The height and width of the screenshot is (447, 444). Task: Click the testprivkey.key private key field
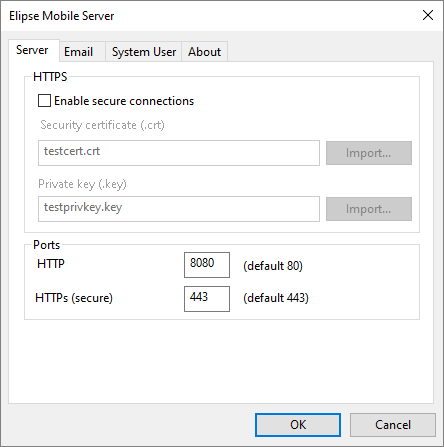pos(179,209)
